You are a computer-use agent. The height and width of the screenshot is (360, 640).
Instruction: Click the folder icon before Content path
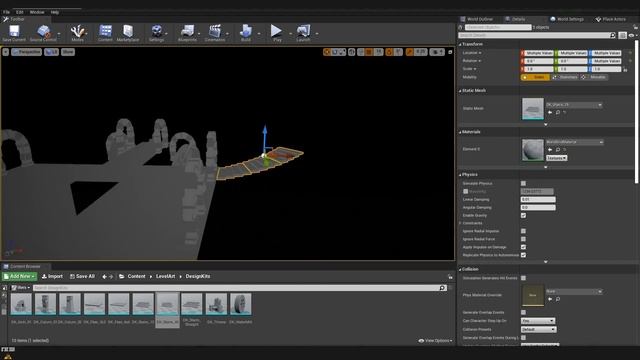(122, 276)
